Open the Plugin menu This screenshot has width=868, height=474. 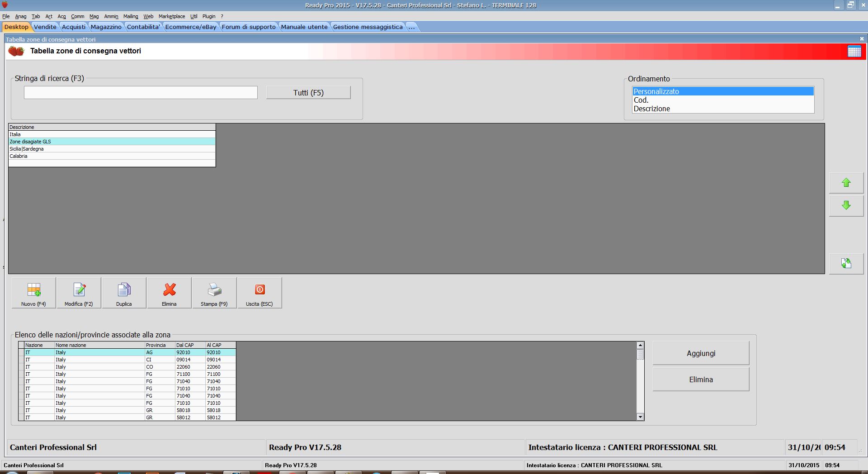point(209,16)
